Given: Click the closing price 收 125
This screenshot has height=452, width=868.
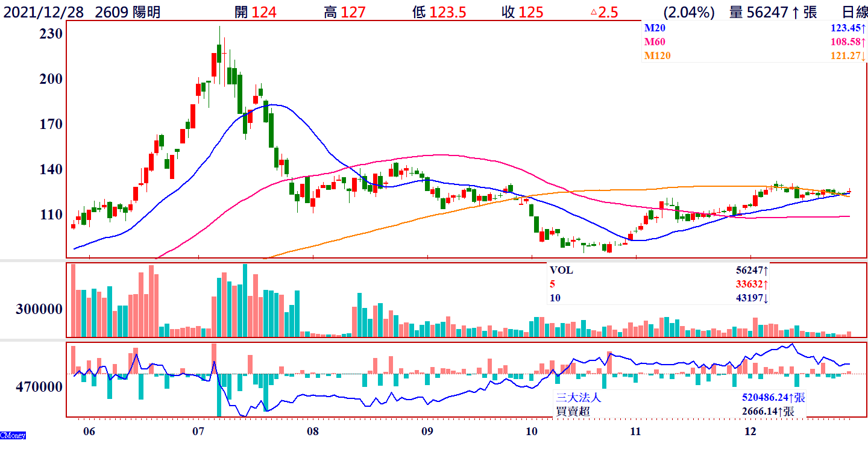Looking at the screenshot, I should coord(522,12).
